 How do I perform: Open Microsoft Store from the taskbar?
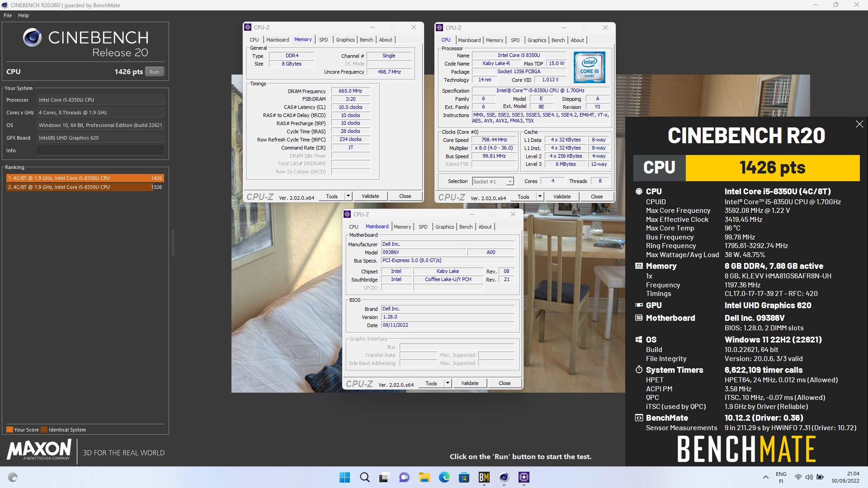(464, 477)
